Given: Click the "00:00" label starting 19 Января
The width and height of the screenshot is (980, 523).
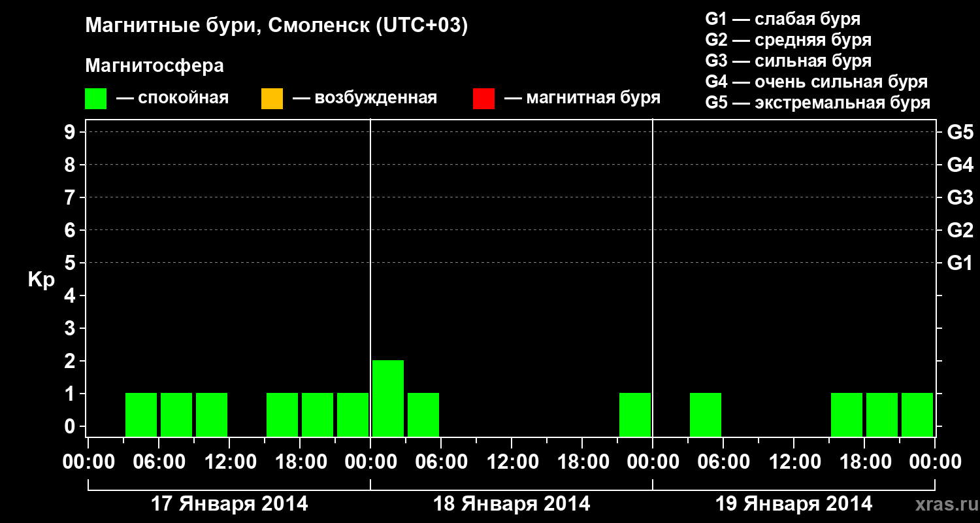Looking at the screenshot, I should click(652, 462).
